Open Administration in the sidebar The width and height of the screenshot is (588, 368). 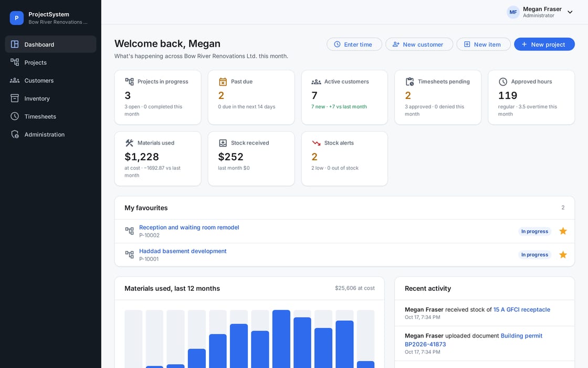50,135
